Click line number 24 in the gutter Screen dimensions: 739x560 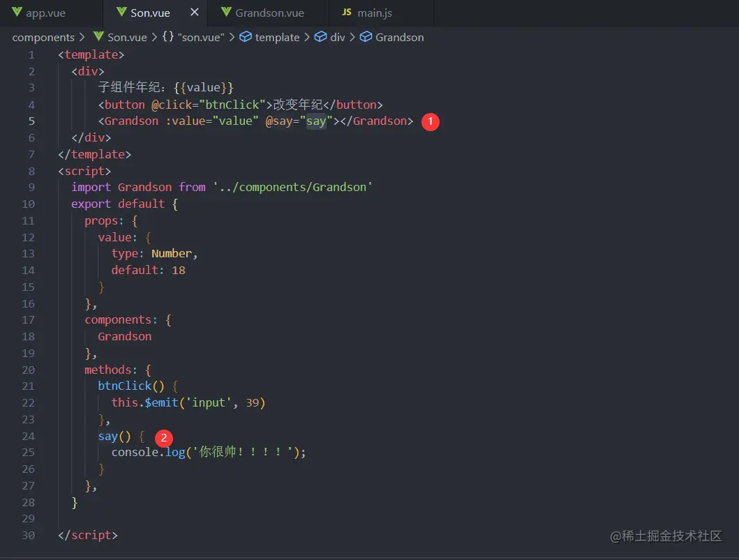point(29,436)
